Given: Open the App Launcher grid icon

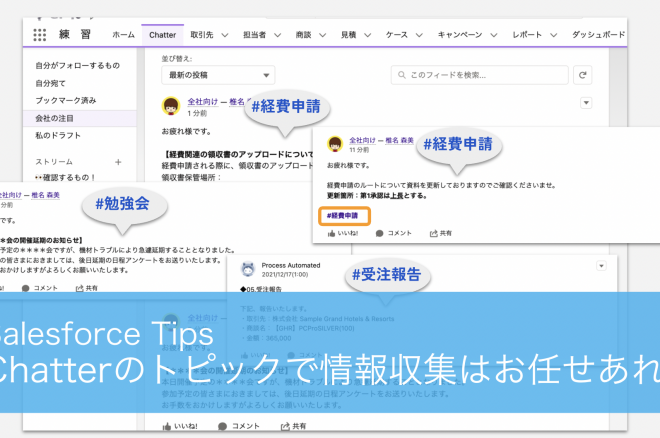Looking at the screenshot, I should [x=40, y=35].
